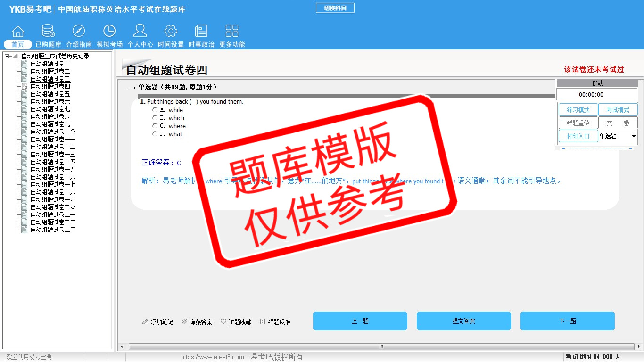Select 自动组题试卷七 in the tree

click(50, 109)
